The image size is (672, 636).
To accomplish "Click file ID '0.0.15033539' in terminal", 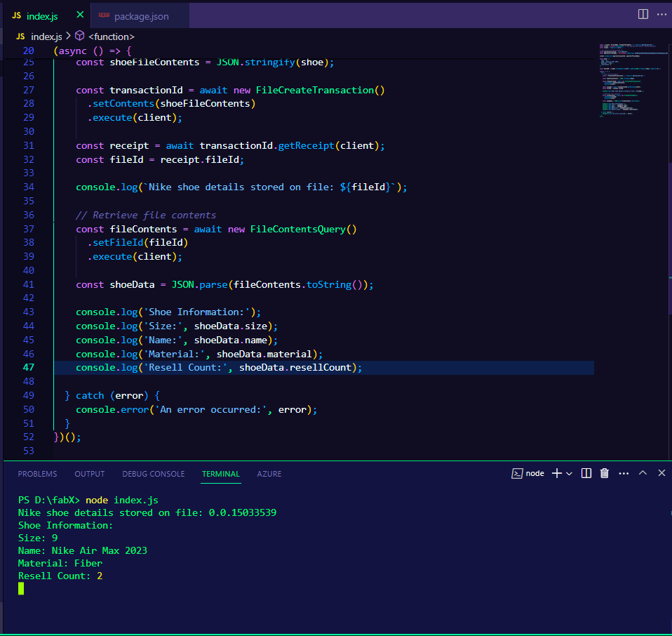I will (243, 513).
